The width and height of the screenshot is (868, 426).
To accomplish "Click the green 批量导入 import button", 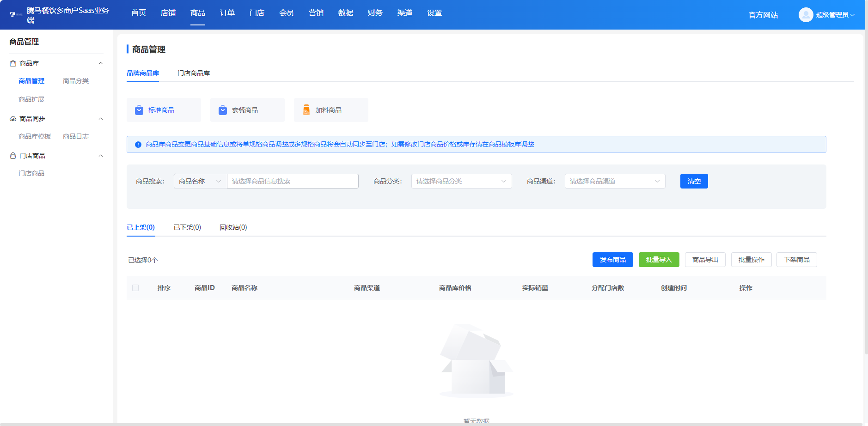I will [x=658, y=259].
